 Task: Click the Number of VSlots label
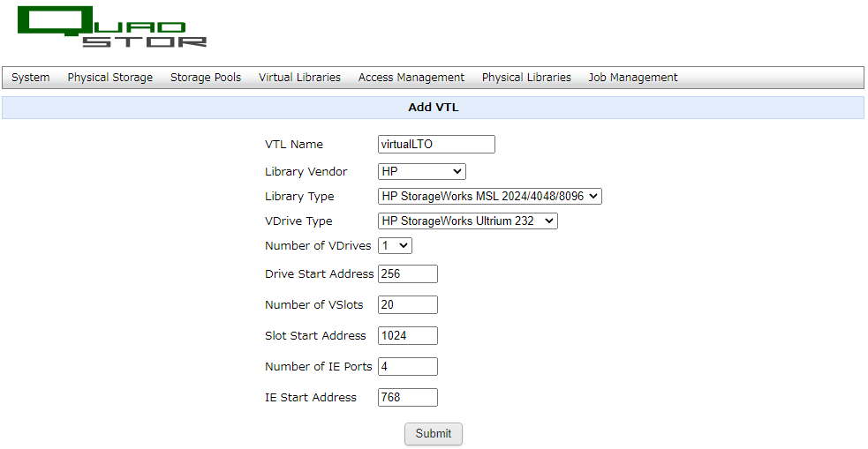tap(314, 304)
